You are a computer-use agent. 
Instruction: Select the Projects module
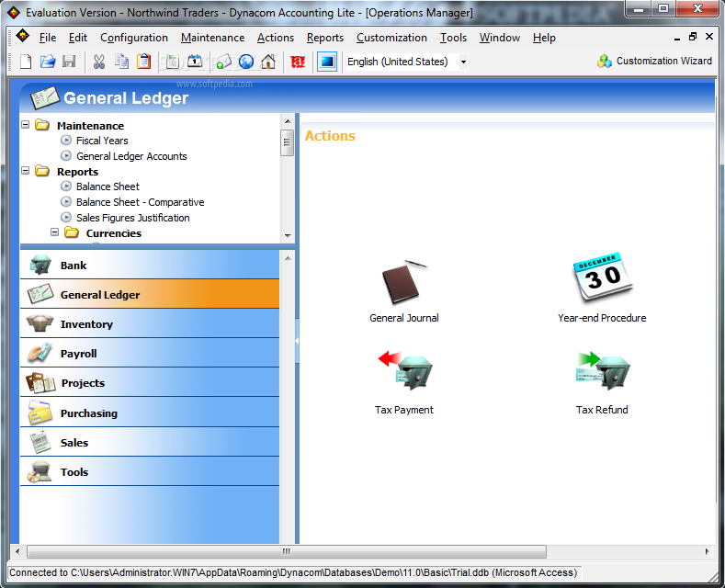(x=150, y=383)
